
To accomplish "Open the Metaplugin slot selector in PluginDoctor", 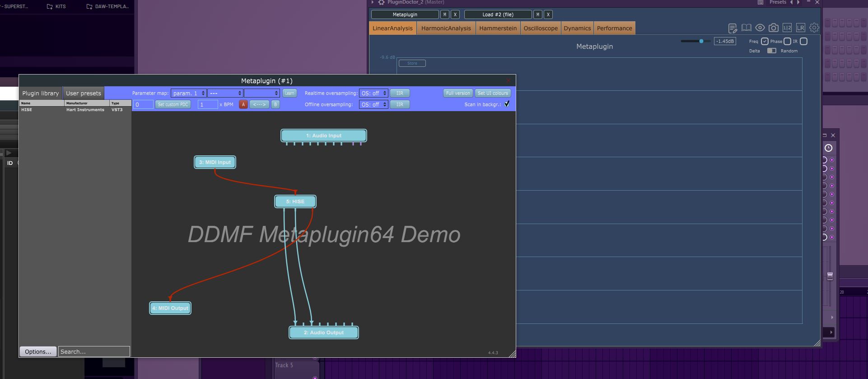I will (405, 14).
